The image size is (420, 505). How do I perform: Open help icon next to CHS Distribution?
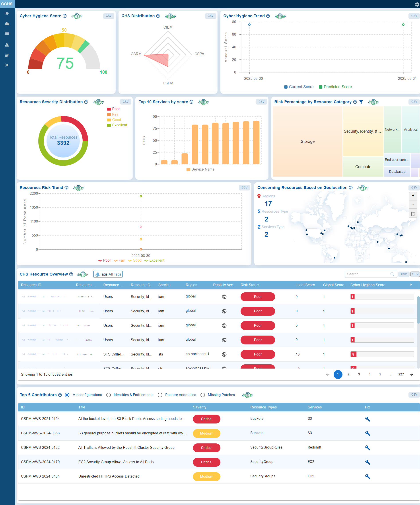(x=158, y=16)
